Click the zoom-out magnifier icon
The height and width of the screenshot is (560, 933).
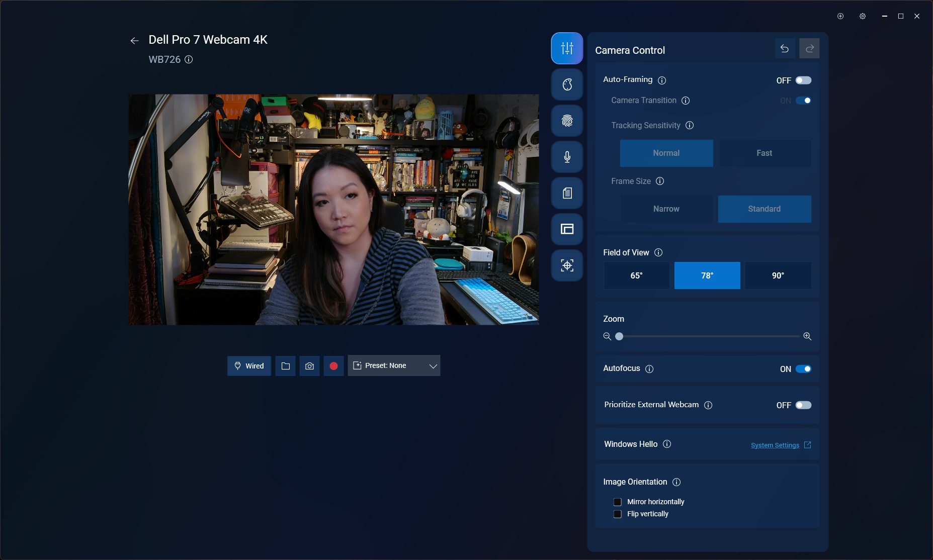tap(607, 336)
